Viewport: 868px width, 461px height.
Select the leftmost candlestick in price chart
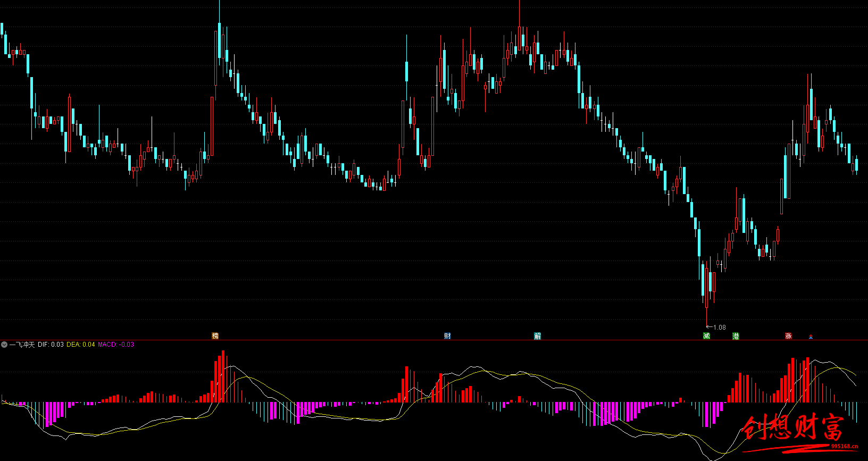(x=2, y=29)
